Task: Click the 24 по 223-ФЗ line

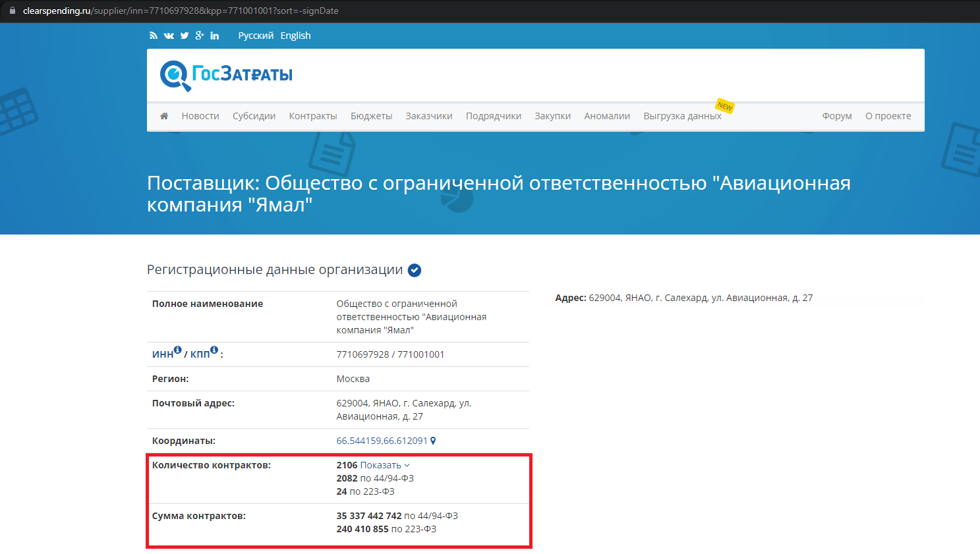Action: point(366,491)
